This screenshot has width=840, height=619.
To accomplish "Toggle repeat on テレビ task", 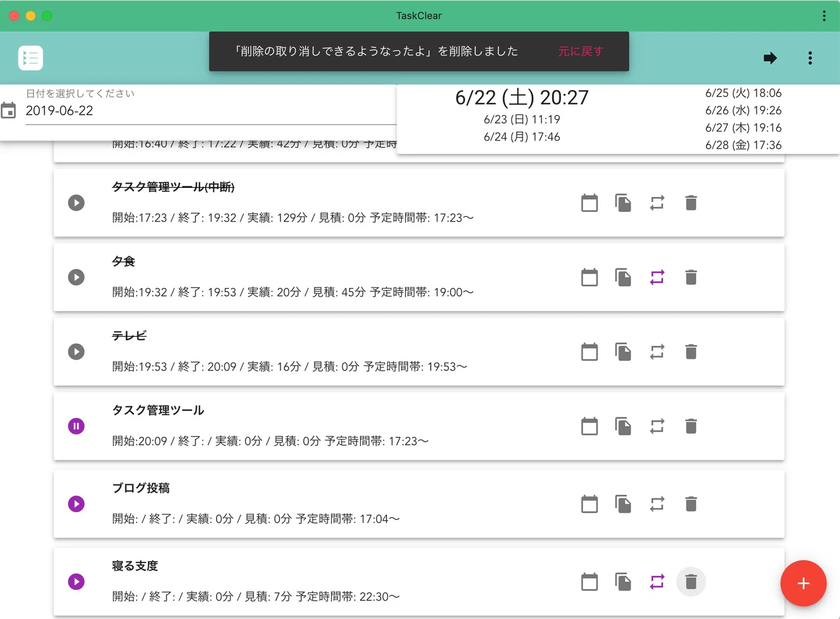I will tap(657, 352).
